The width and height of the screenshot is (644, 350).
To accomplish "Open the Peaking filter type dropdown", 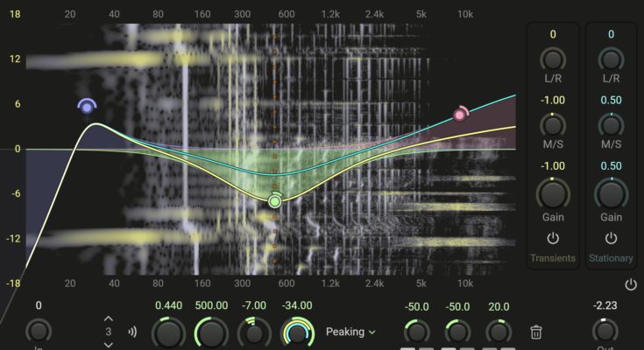I will point(350,332).
